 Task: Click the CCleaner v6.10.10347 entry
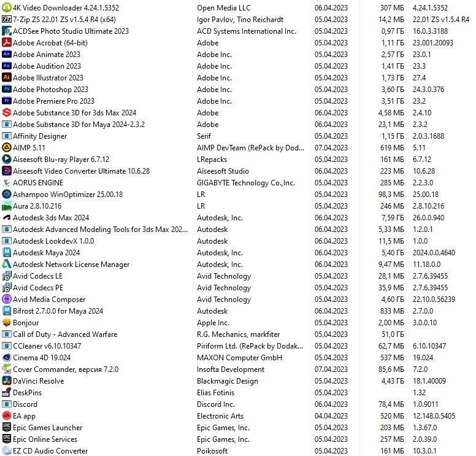pos(47,346)
